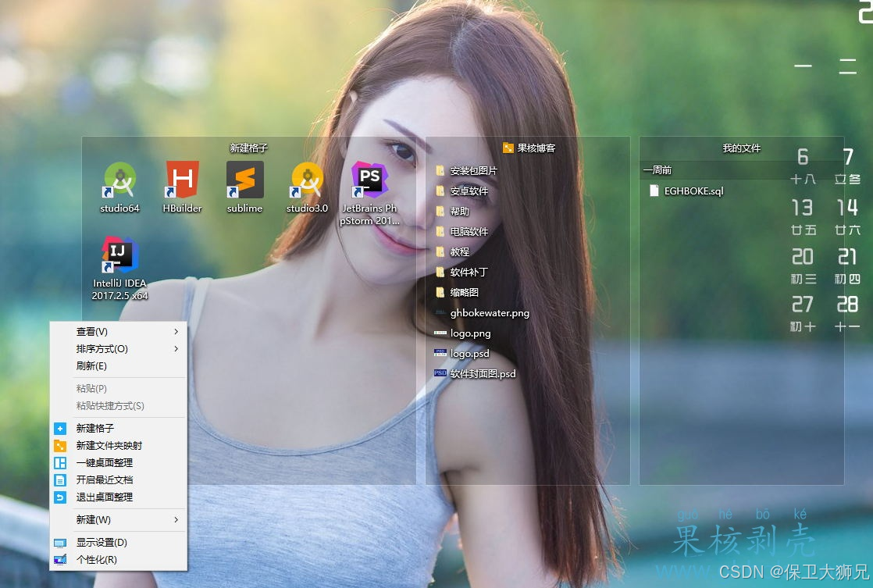Select the 安装包图片 folder name
The height and width of the screenshot is (588, 873).
click(x=474, y=170)
